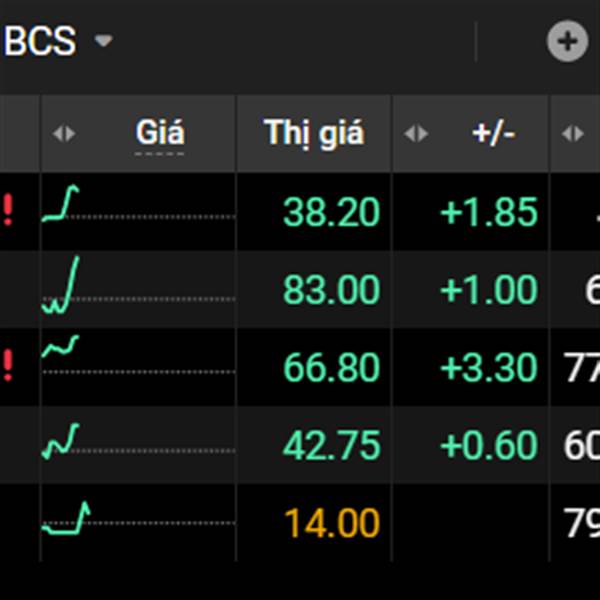The height and width of the screenshot is (600, 600).
Task: Open sparkline chart for 38.20 row
Action: pos(62,205)
